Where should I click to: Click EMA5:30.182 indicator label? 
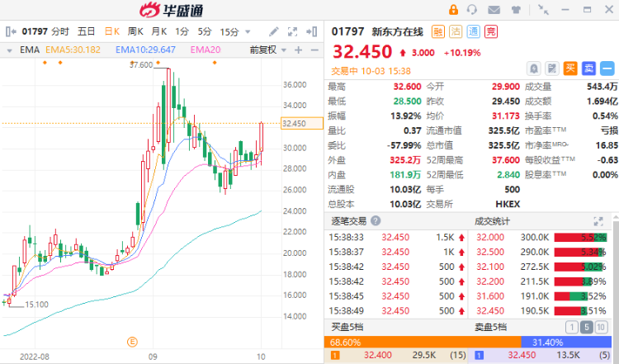pos(73,50)
